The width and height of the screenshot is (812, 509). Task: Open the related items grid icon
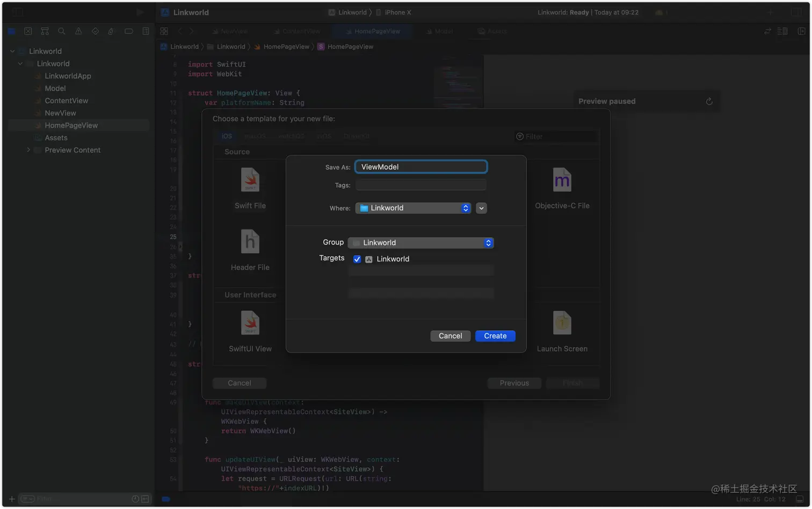point(164,31)
